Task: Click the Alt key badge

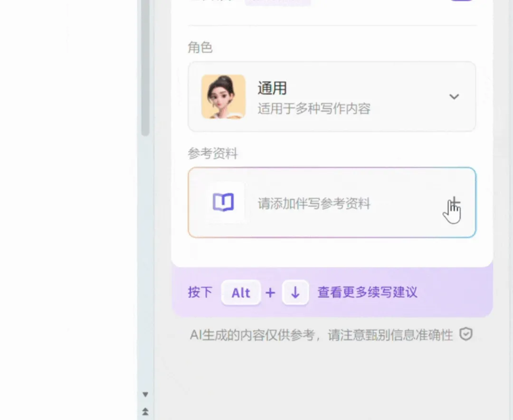Action: point(241,292)
